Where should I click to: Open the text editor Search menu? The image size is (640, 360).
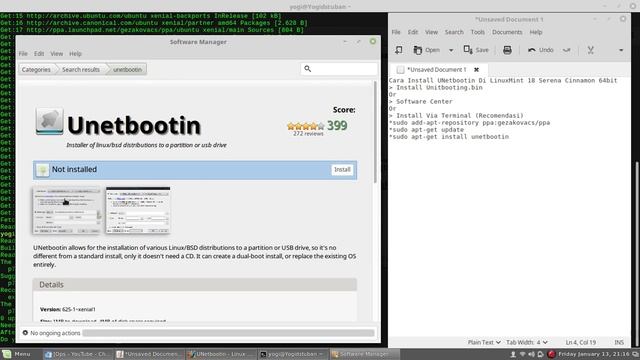click(454, 32)
